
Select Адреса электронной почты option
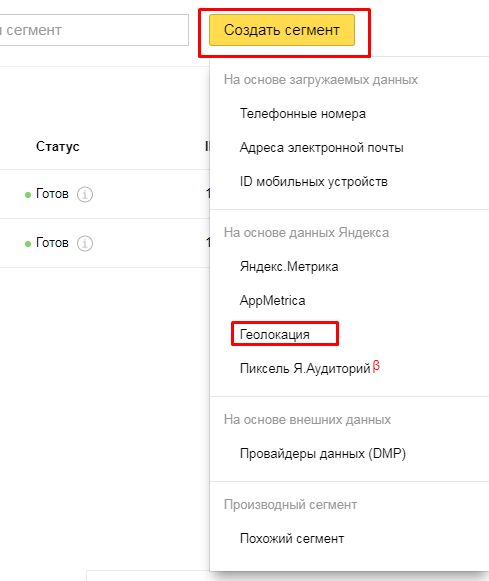pyautogui.click(x=322, y=147)
